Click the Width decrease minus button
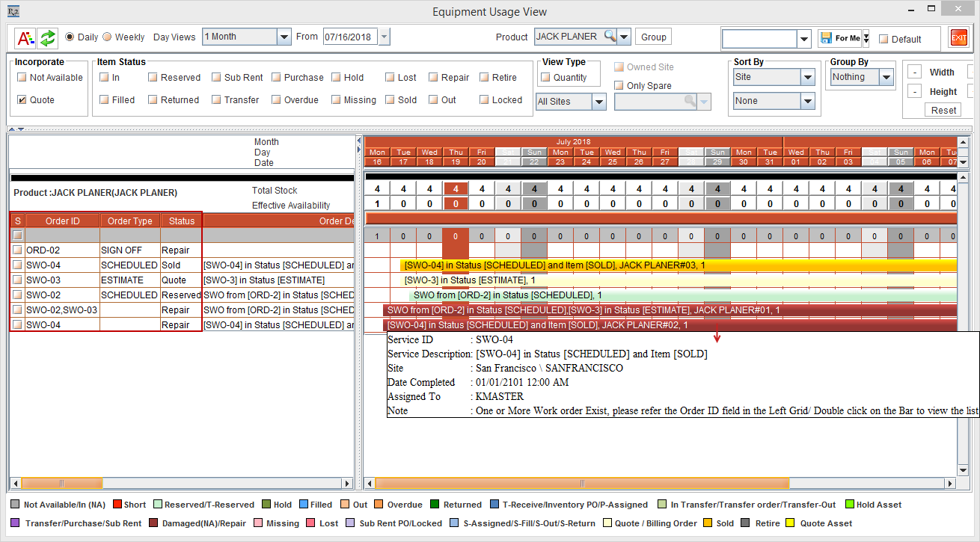This screenshot has width=980, height=542. (914, 73)
